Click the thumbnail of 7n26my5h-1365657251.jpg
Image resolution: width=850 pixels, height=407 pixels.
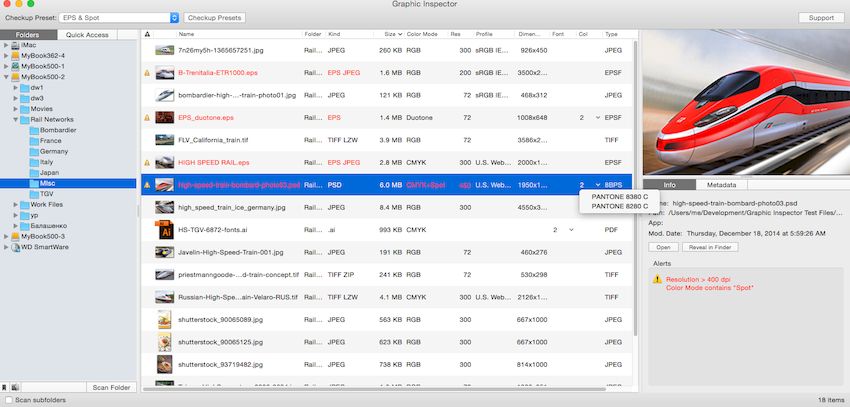point(164,50)
